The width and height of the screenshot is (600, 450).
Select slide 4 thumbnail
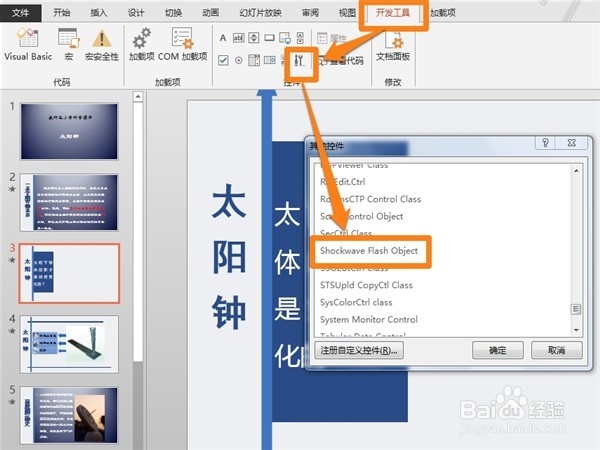point(69,344)
